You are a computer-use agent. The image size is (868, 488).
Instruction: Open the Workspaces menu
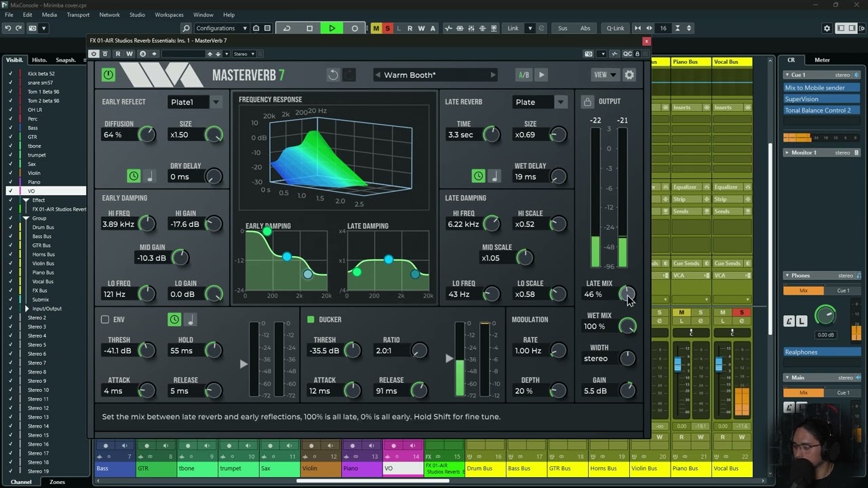pos(169,14)
